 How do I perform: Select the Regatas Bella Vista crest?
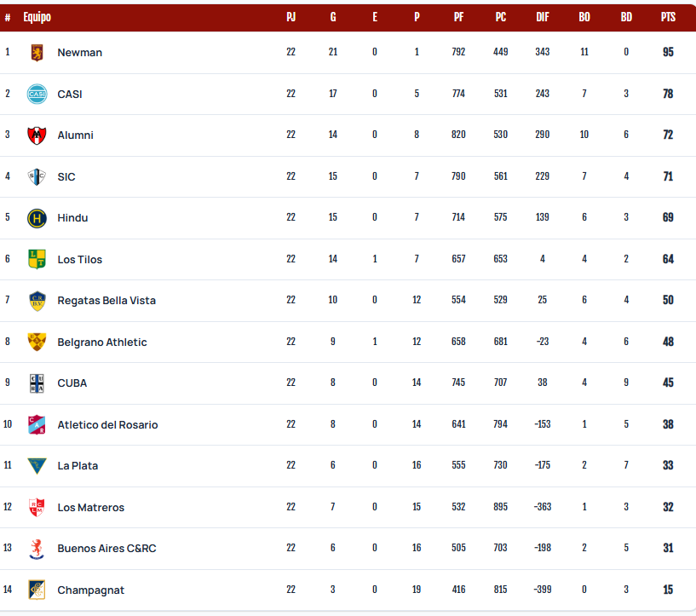pyautogui.click(x=37, y=301)
